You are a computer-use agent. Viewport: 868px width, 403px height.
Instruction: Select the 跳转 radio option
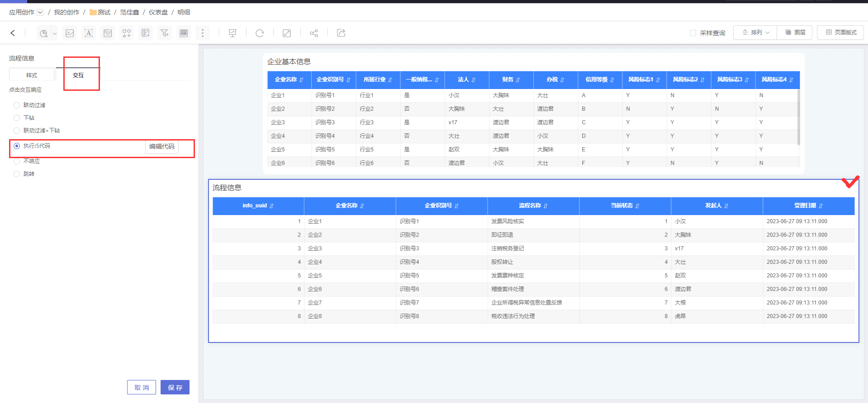17,174
